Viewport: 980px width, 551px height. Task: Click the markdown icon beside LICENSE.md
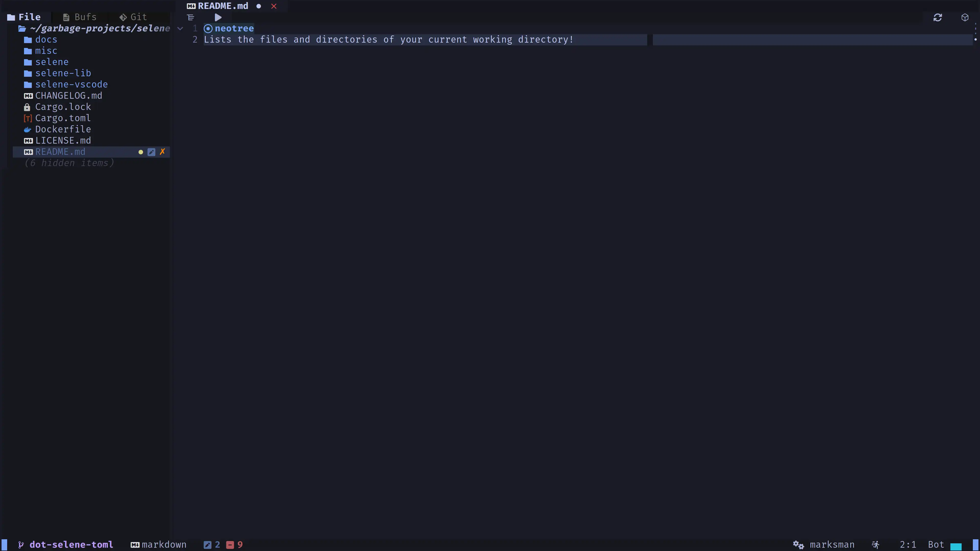tap(28, 141)
